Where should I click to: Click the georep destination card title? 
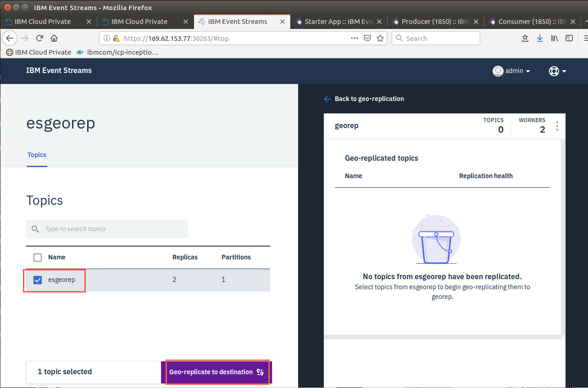347,126
